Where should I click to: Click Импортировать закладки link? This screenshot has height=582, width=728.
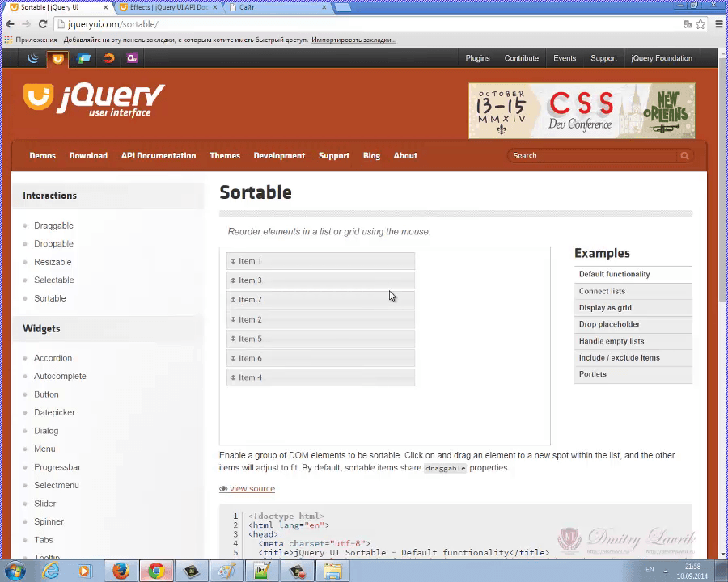click(353, 40)
